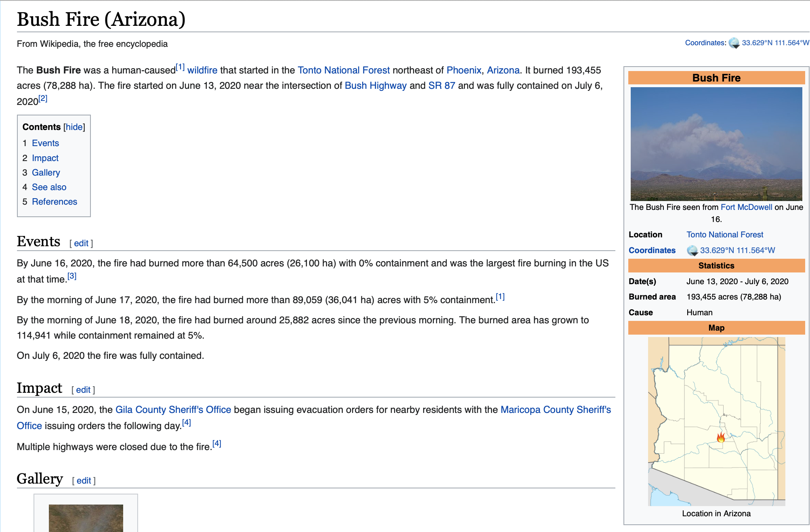This screenshot has width=810, height=532.
Task: Edit the Impact section
Action: click(83, 390)
